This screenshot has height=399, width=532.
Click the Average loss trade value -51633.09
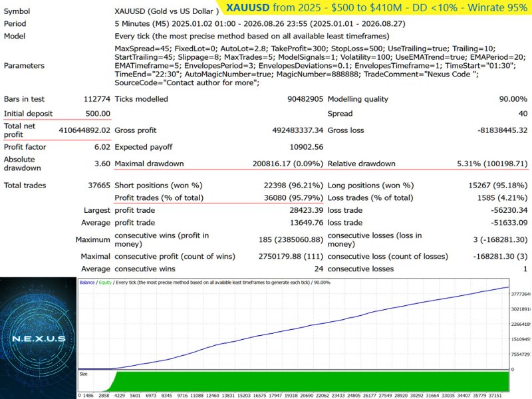509,223
